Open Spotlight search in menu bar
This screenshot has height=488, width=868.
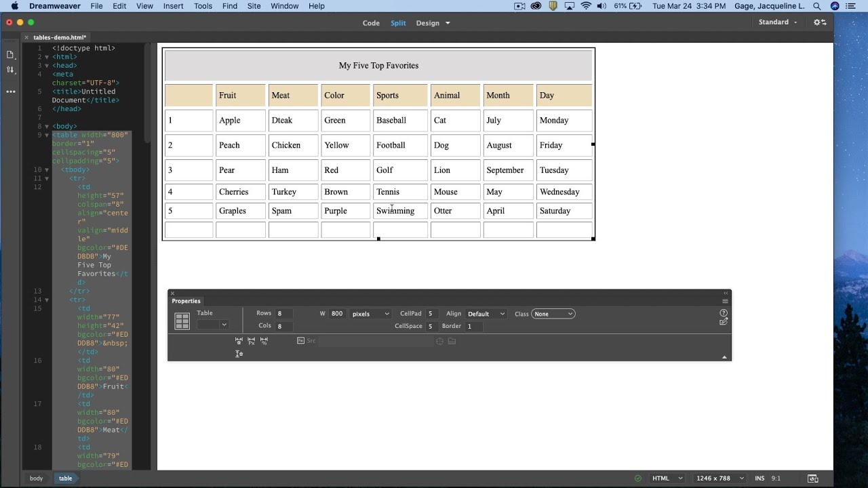[x=817, y=6]
